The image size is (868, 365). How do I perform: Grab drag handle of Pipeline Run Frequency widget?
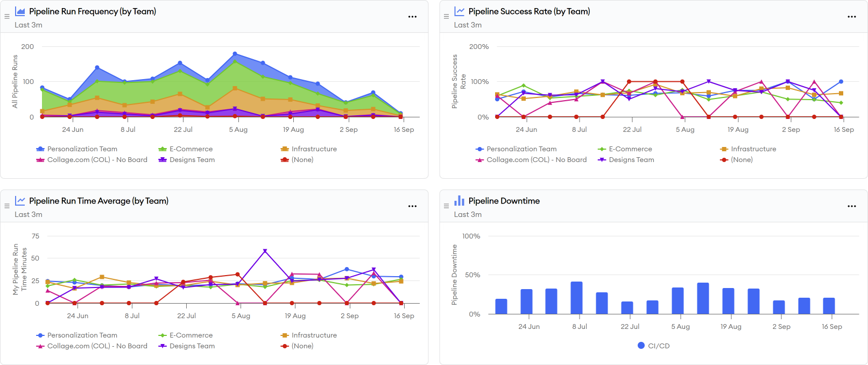tap(7, 17)
